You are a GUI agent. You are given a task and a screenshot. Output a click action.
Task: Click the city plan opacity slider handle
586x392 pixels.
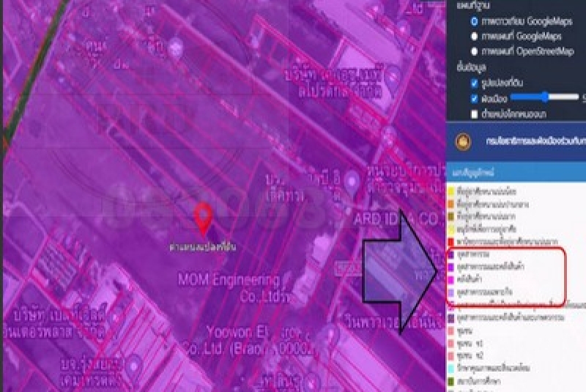[544, 97]
